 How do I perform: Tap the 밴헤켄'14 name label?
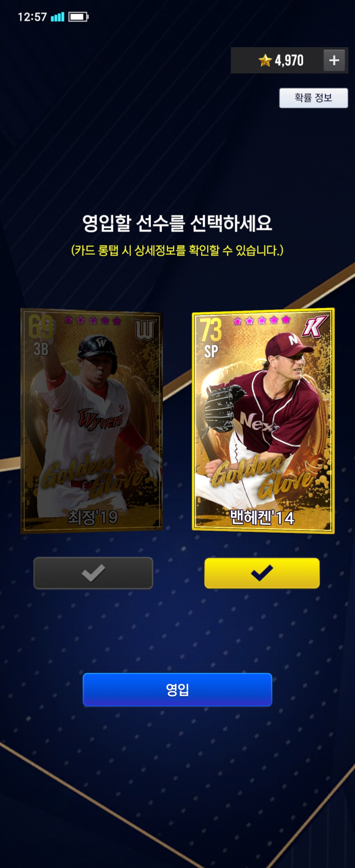pyautogui.click(x=262, y=517)
